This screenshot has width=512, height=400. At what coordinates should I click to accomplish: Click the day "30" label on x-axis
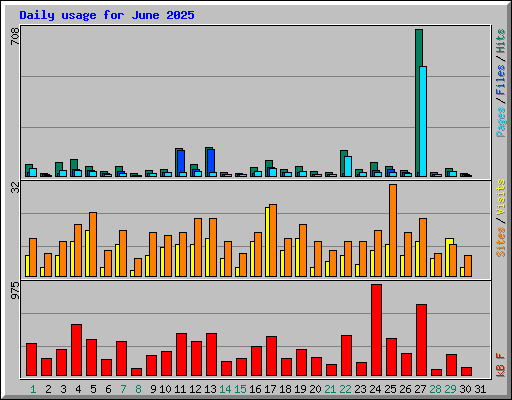[x=465, y=389]
